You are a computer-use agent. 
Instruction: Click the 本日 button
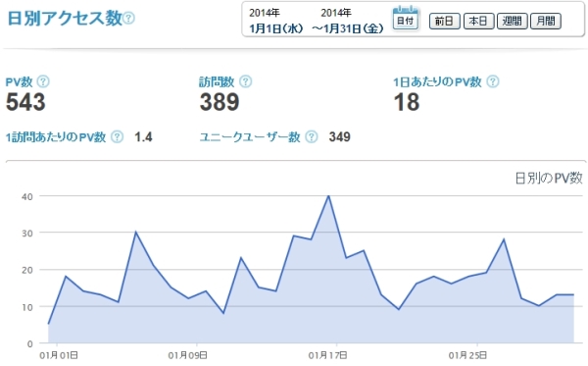click(478, 21)
